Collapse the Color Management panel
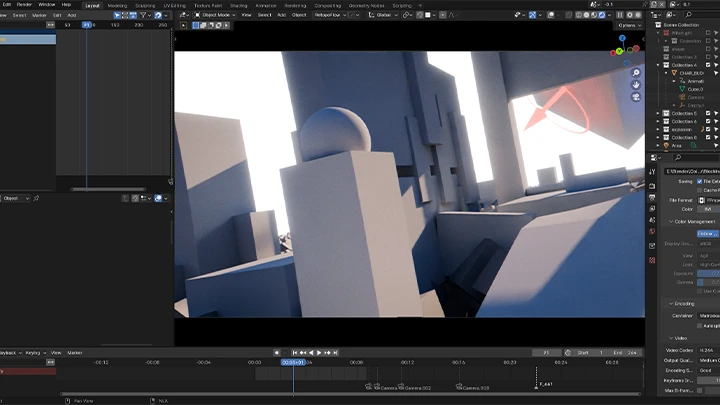The height and width of the screenshot is (405, 720). click(671, 222)
